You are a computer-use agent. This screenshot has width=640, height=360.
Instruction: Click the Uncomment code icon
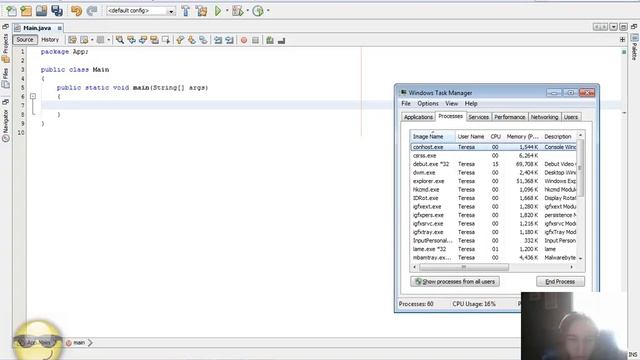coord(281,40)
